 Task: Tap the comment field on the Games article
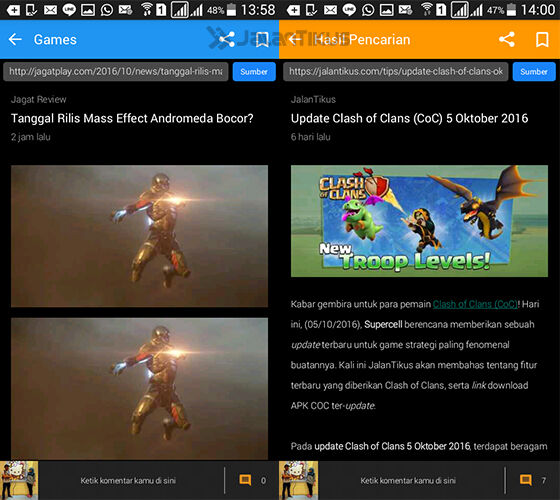[x=128, y=480]
